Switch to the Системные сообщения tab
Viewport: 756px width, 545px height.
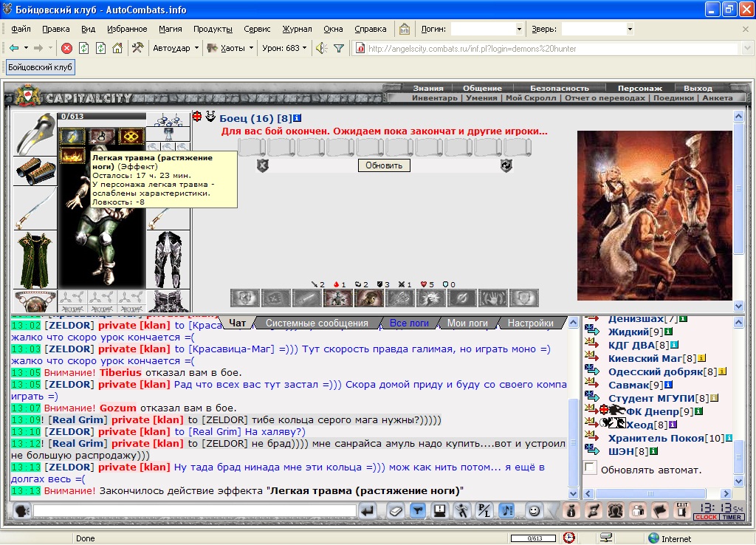click(317, 323)
